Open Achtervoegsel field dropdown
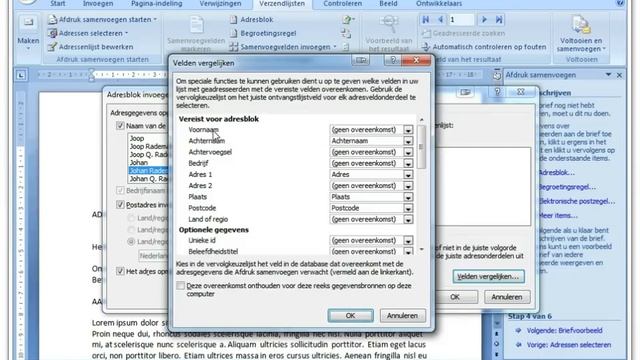This screenshot has width=640, height=360. (x=408, y=152)
